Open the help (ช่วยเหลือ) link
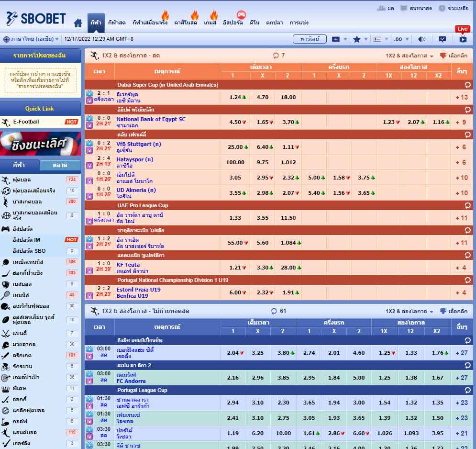 pyautogui.click(x=454, y=8)
